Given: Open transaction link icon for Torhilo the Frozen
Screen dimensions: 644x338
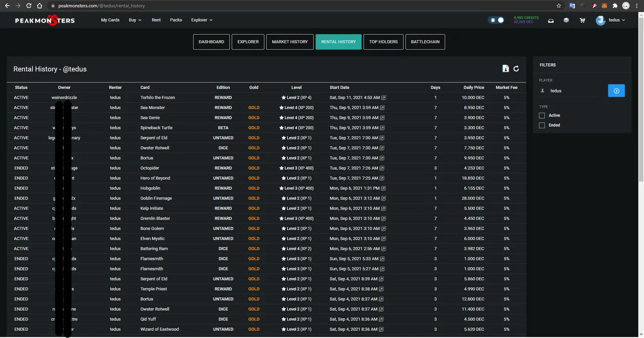Looking at the screenshot, I should (383, 97).
